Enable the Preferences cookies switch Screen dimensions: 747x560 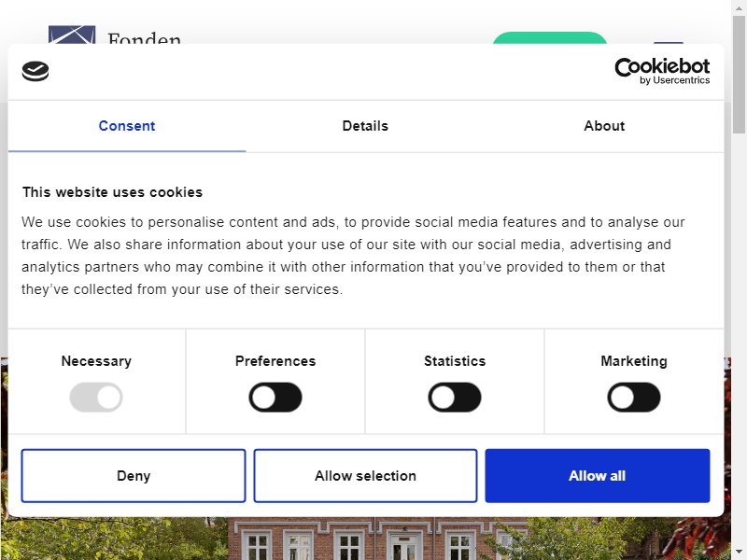(275, 398)
